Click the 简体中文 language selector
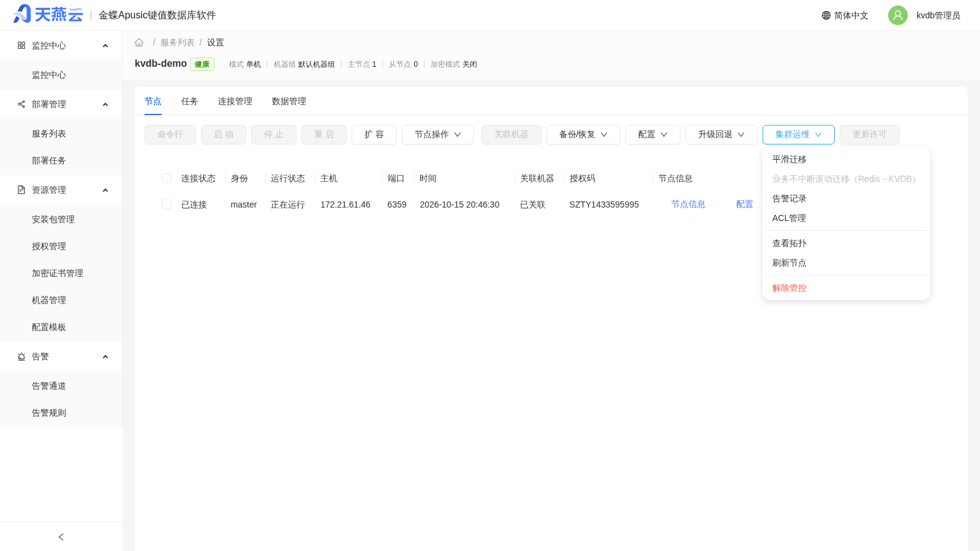 click(x=845, y=15)
